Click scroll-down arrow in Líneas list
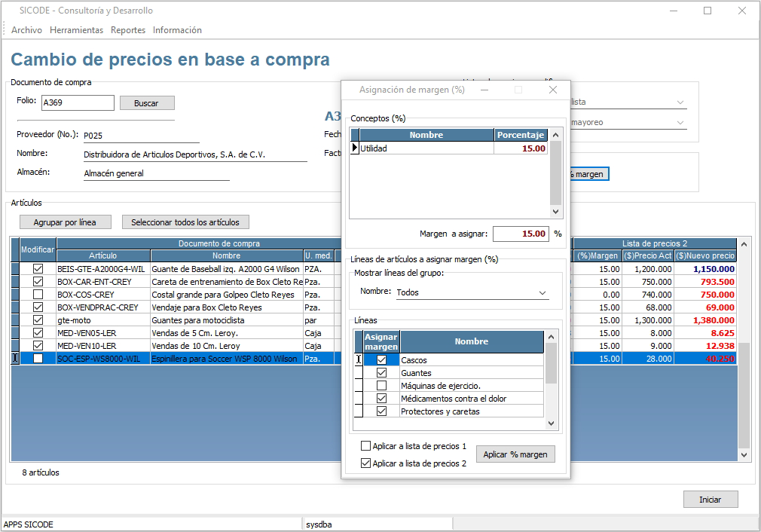Screen dimensions: 761x532 (551, 423)
